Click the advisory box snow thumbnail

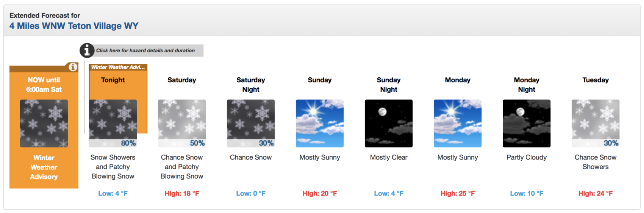click(44, 124)
